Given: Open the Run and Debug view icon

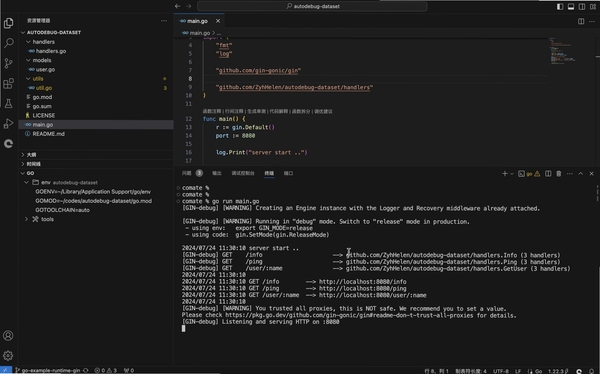Looking at the screenshot, I should pos(8,123).
